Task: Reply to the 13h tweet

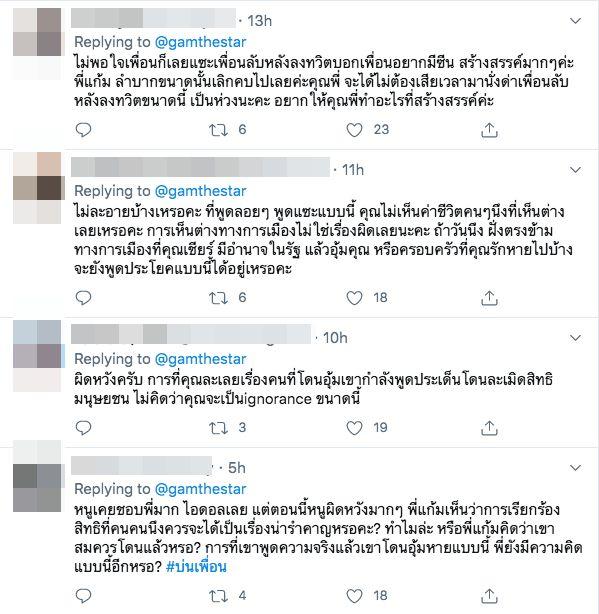Action: [83, 130]
